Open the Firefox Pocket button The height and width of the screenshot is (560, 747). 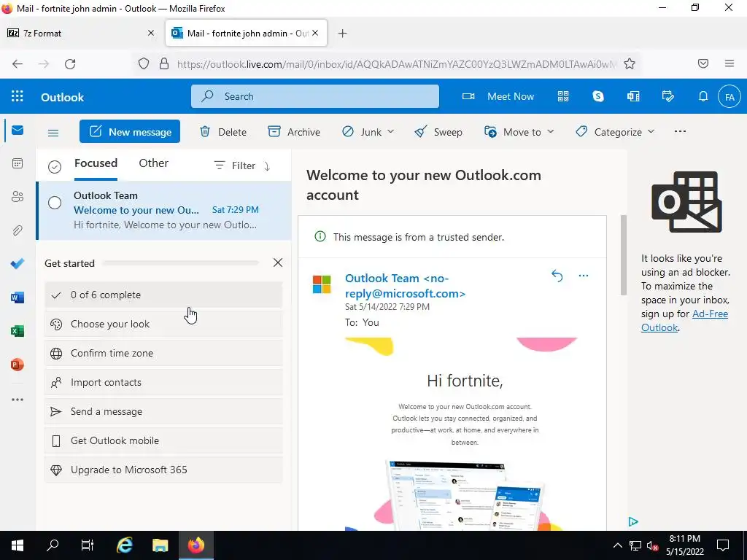click(x=703, y=64)
